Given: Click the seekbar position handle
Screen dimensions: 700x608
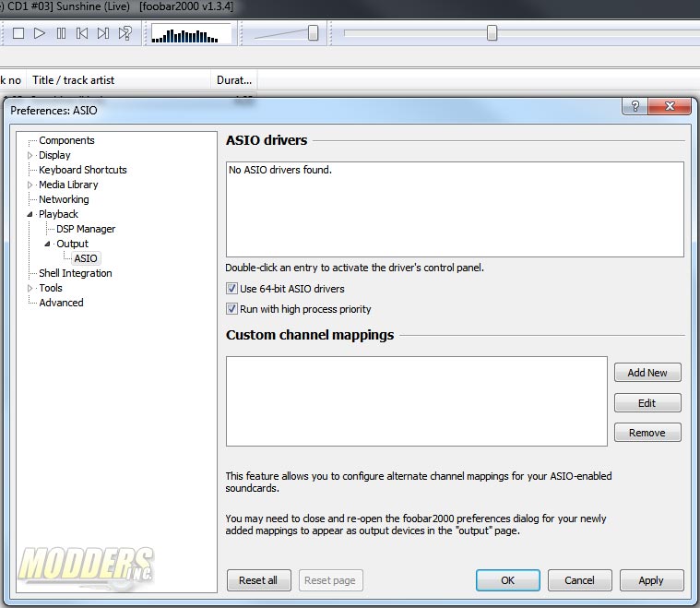Looking at the screenshot, I should click(492, 33).
